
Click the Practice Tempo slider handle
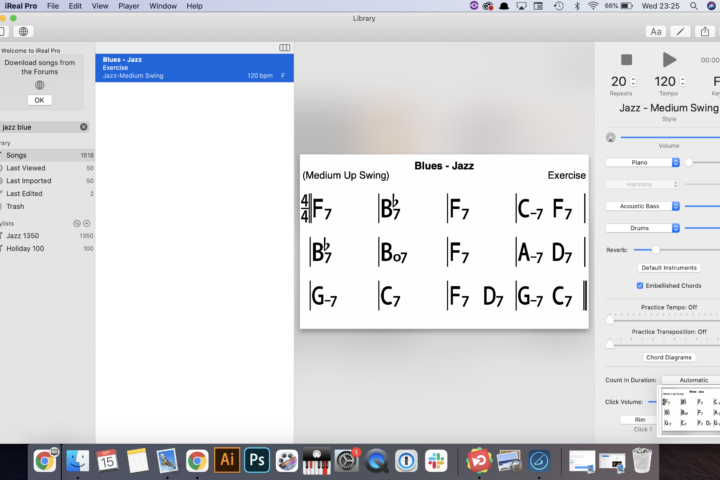pos(610,320)
